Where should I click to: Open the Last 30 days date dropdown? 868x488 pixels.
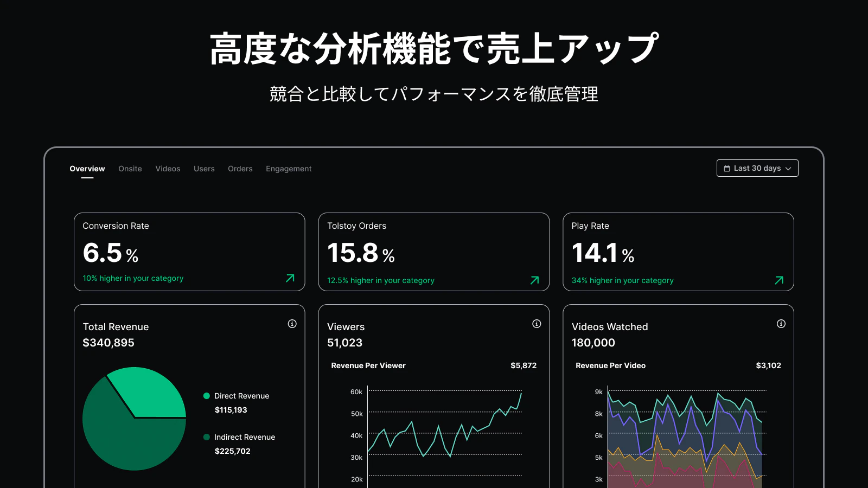757,168
